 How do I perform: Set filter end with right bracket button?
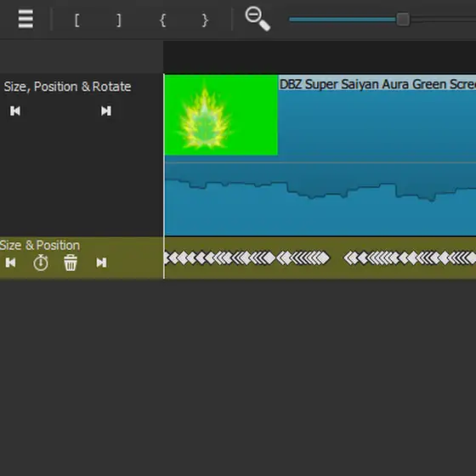(119, 20)
